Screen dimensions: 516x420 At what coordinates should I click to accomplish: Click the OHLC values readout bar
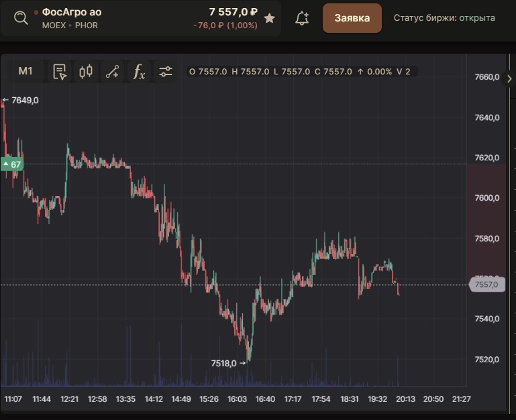tap(302, 71)
